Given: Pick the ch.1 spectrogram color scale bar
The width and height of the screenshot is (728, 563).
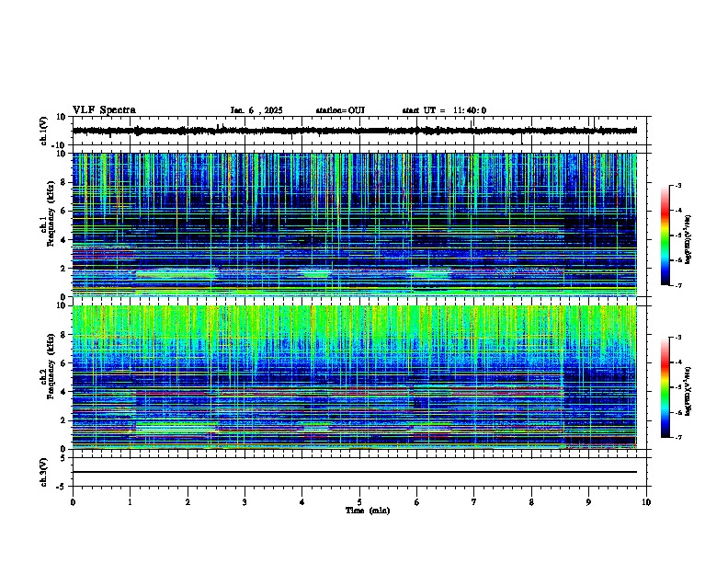Looking at the screenshot, I should tap(665, 236).
